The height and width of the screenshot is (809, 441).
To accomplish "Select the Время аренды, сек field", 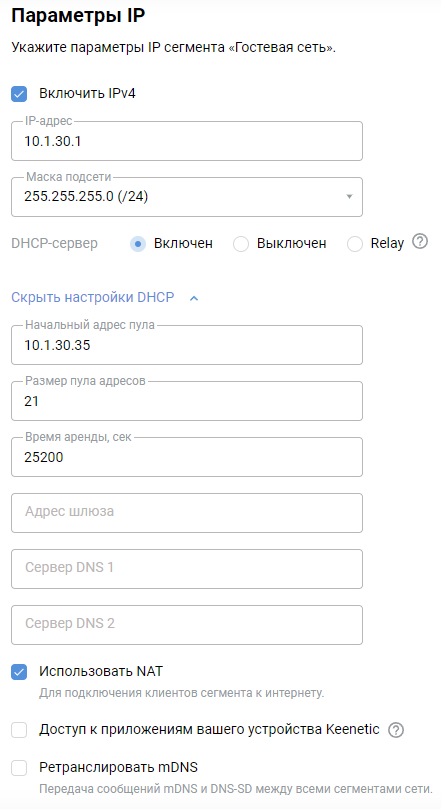I will coord(187,457).
